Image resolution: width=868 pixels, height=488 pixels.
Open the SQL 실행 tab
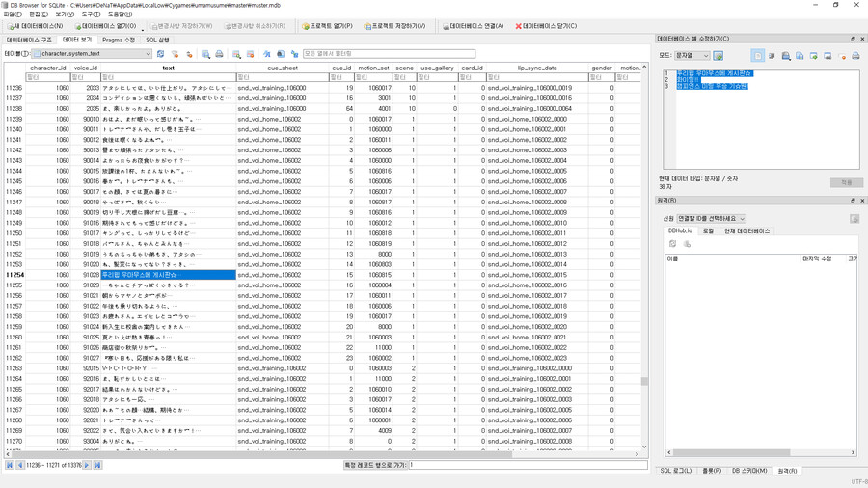(157, 40)
